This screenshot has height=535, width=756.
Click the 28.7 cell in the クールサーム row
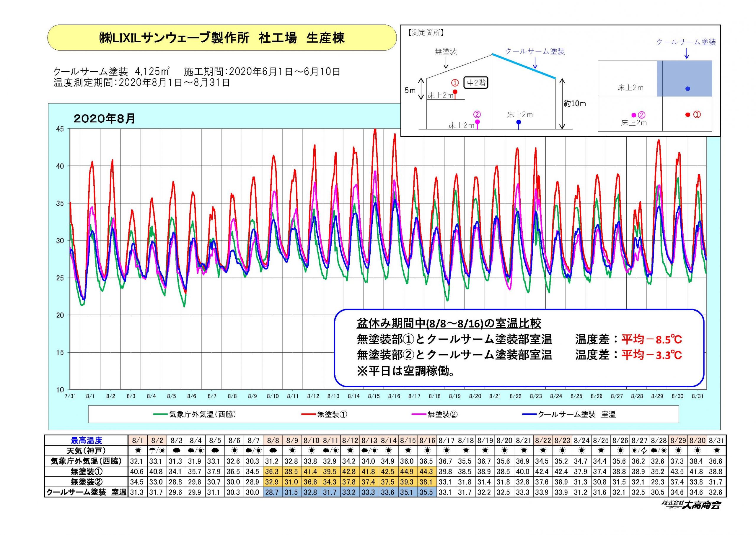click(272, 492)
